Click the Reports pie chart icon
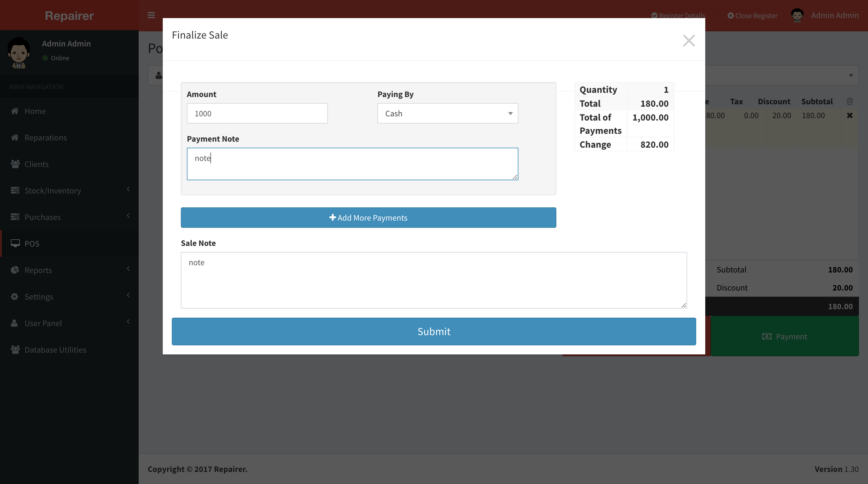 pyautogui.click(x=14, y=270)
